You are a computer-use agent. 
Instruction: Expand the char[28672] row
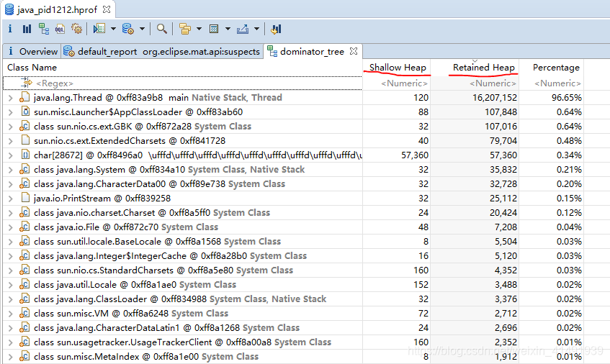pos(11,155)
